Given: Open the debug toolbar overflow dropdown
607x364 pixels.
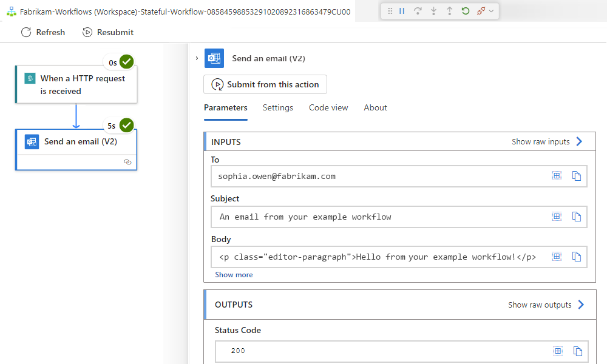Looking at the screenshot, I should [490, 11].
